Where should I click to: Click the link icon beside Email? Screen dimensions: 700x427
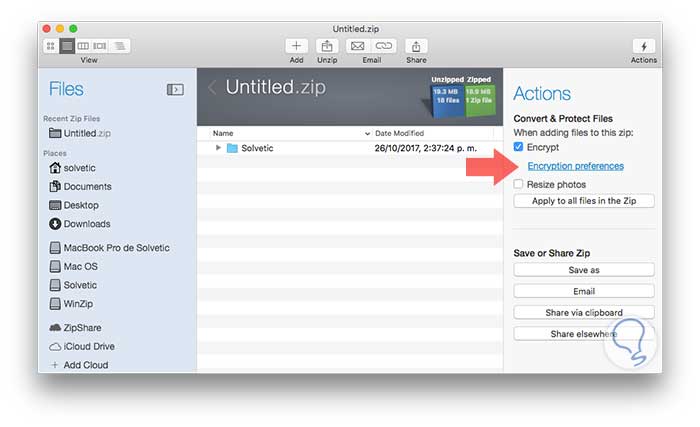coord(383,46)
